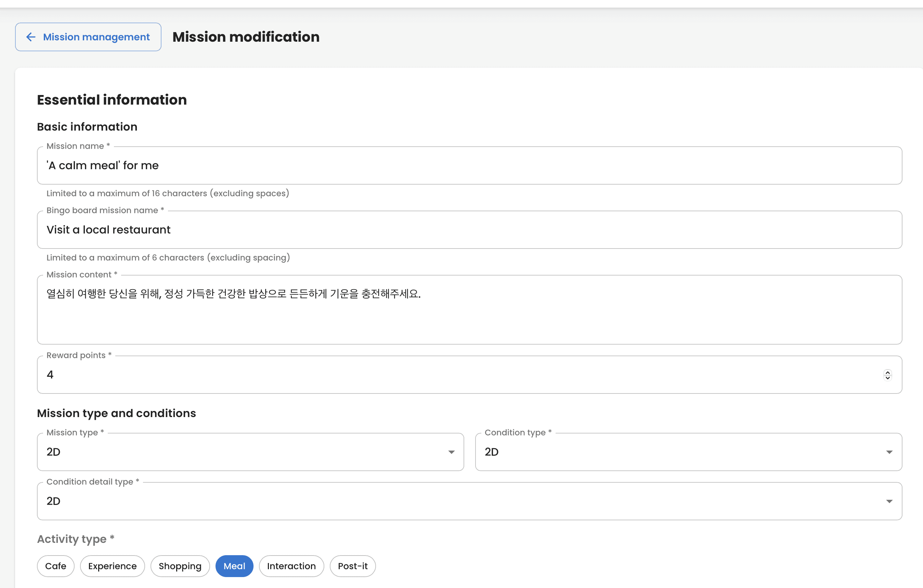This screenshot has height=588, width=923.
Task: Toggle the Shopping activity chip
Action: 180,566
